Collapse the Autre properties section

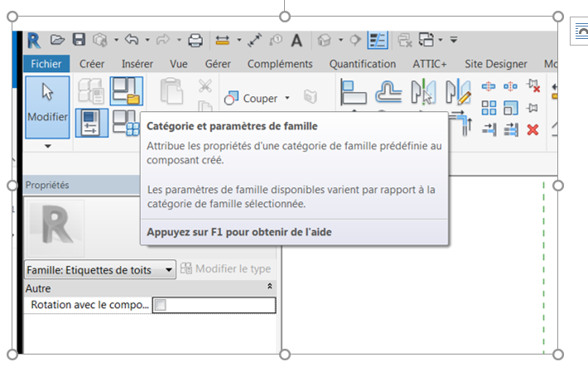pyautogui.click(x=268, y=286)
